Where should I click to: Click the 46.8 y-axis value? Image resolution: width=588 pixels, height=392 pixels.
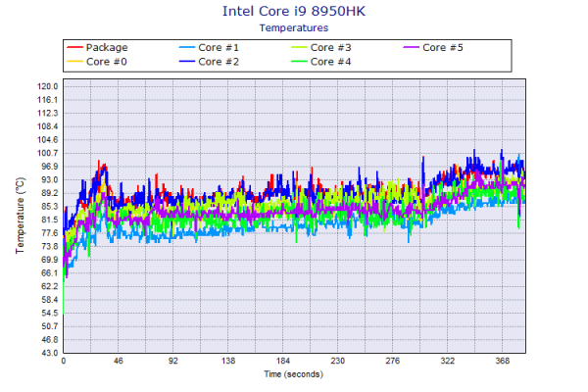(x=50, y=339)
